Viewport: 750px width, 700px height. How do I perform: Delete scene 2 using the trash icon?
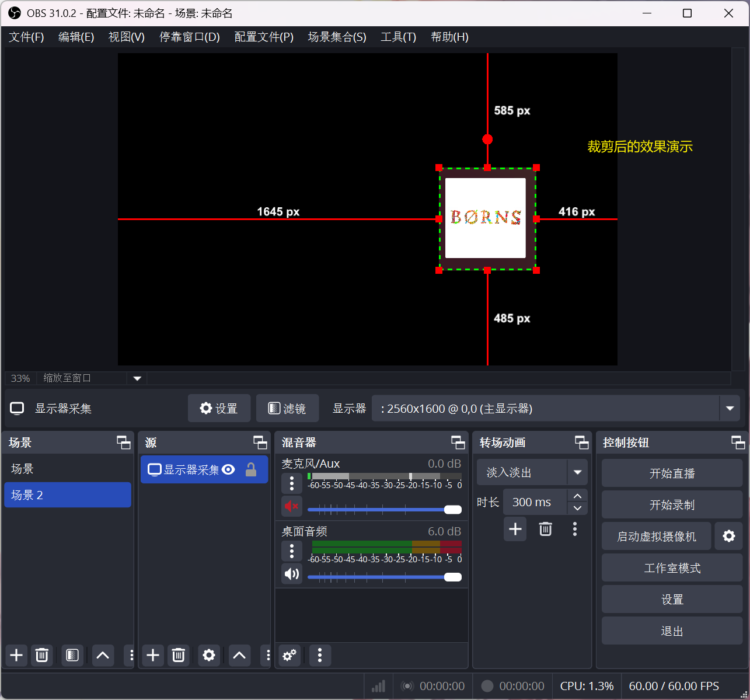click(41, 656)
